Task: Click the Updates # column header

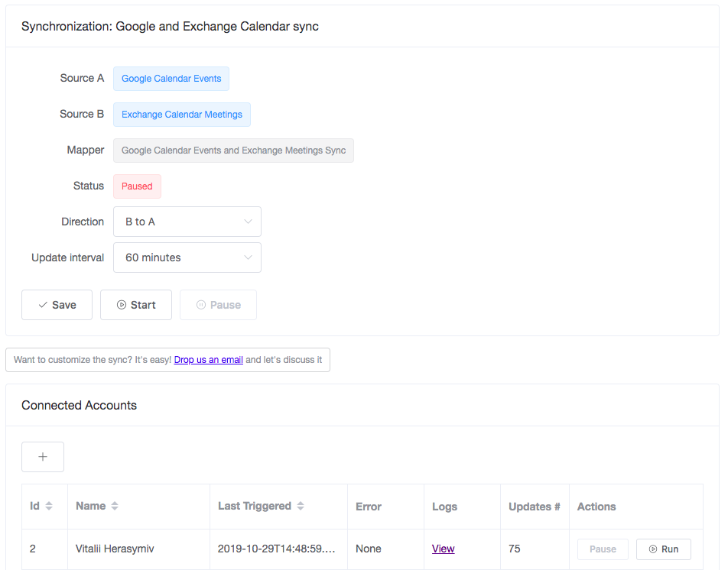Action: (535, 507)
